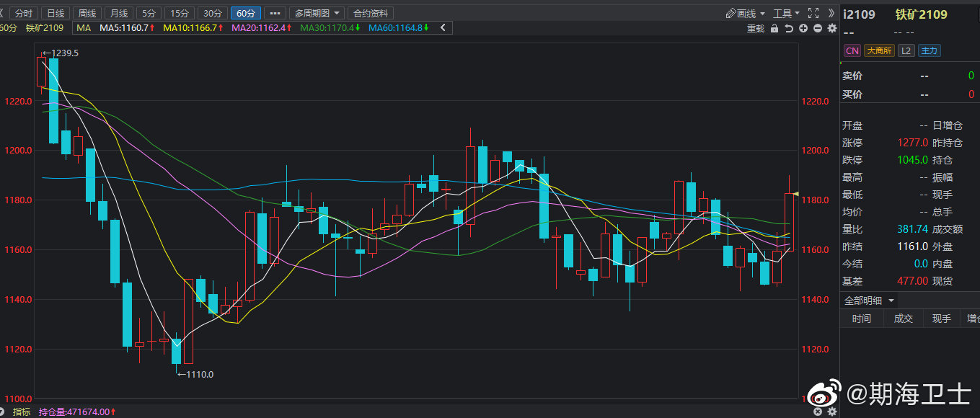Viewport: 980px width, 418px height.
Task: Click the 现手 column header
Action: pyautogui.click(x=941, y=319)
